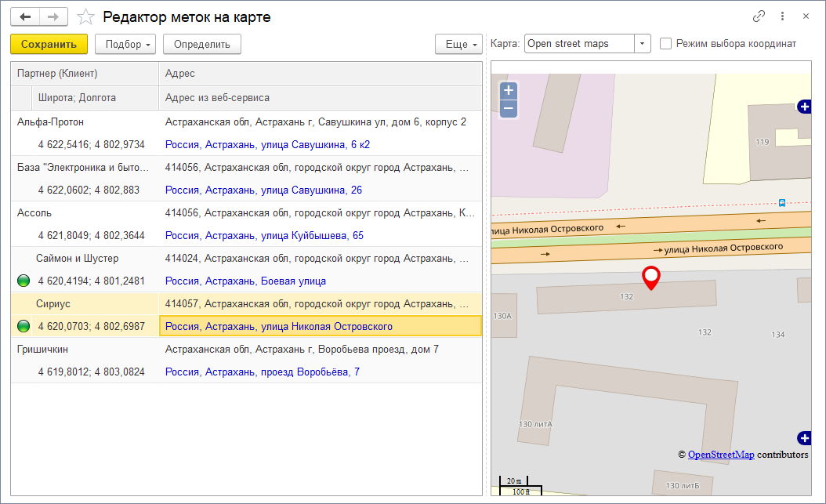Viewport: 826px width, 504px height.
Task: Expand the bottom-right map plus control
Action: coord(804,438)
